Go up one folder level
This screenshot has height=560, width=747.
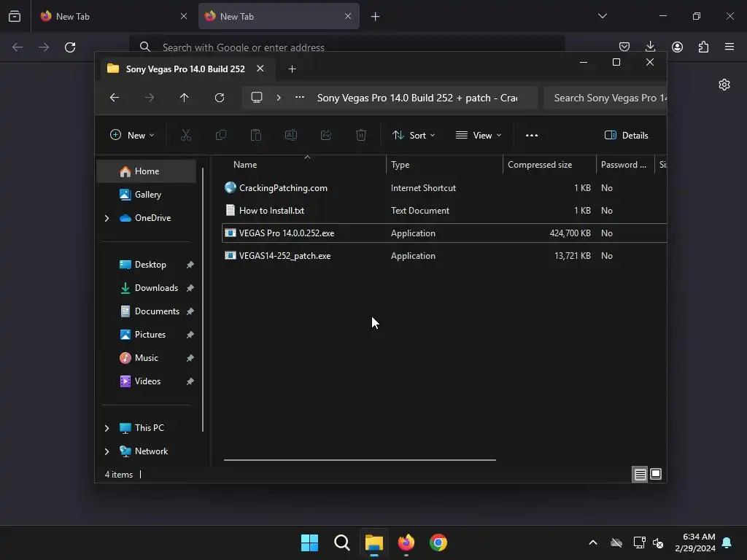(x=185, y=98)
